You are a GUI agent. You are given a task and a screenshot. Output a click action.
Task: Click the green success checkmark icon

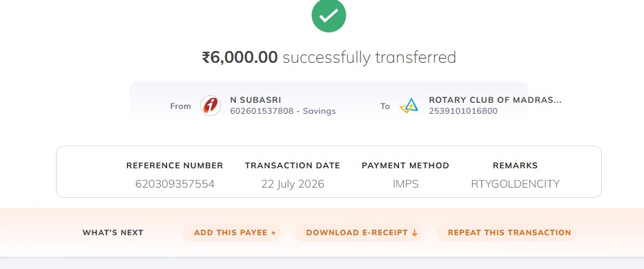(329, 16)
